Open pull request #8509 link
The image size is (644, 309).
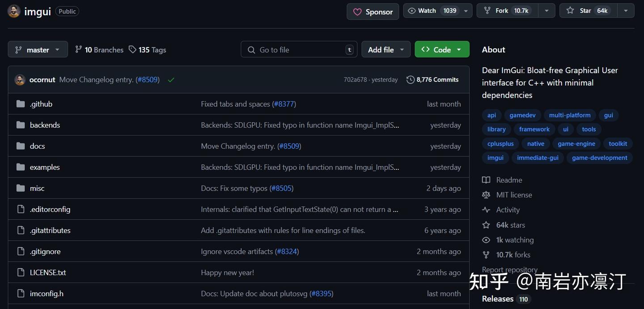pos(147,79)
